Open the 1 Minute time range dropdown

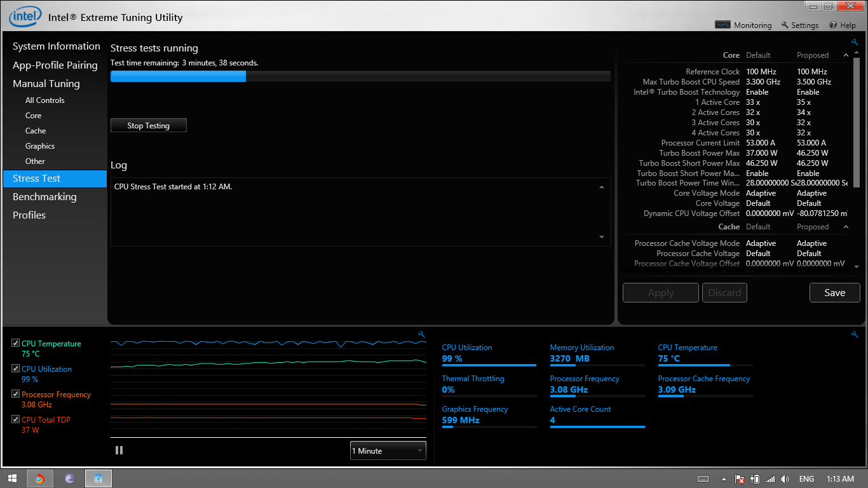pos(388,451)
